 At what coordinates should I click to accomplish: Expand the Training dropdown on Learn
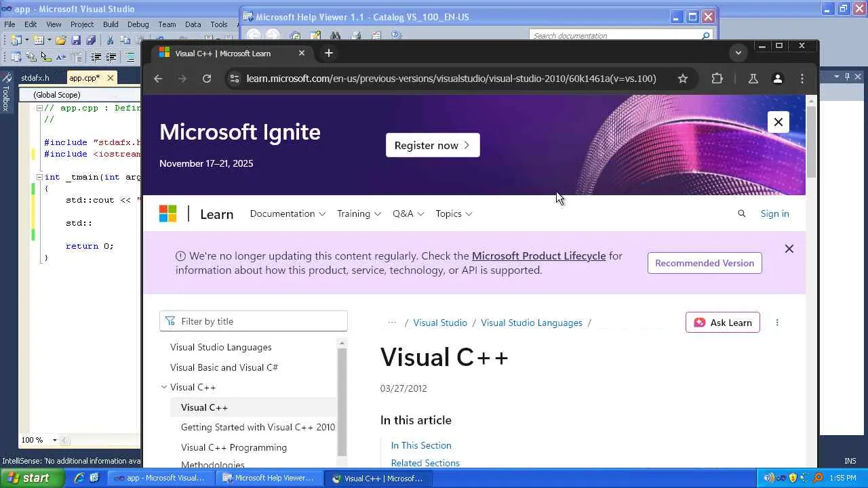[x=359, y=213]
